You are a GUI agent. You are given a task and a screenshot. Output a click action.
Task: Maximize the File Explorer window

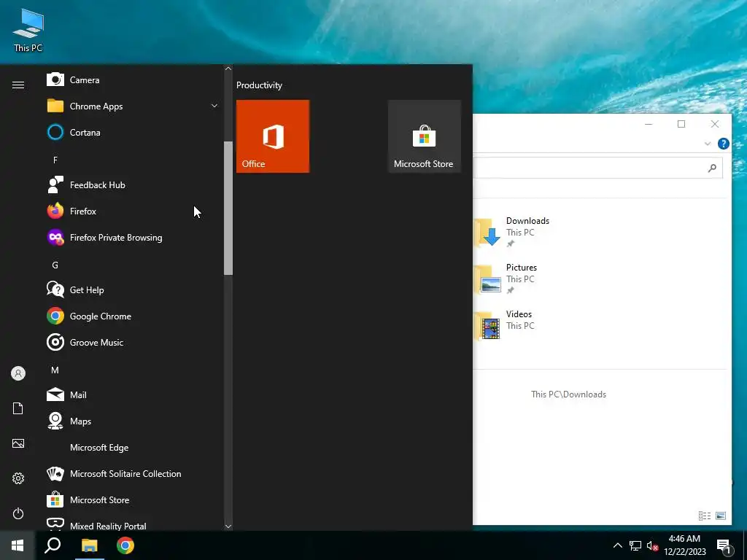(681, 124)
